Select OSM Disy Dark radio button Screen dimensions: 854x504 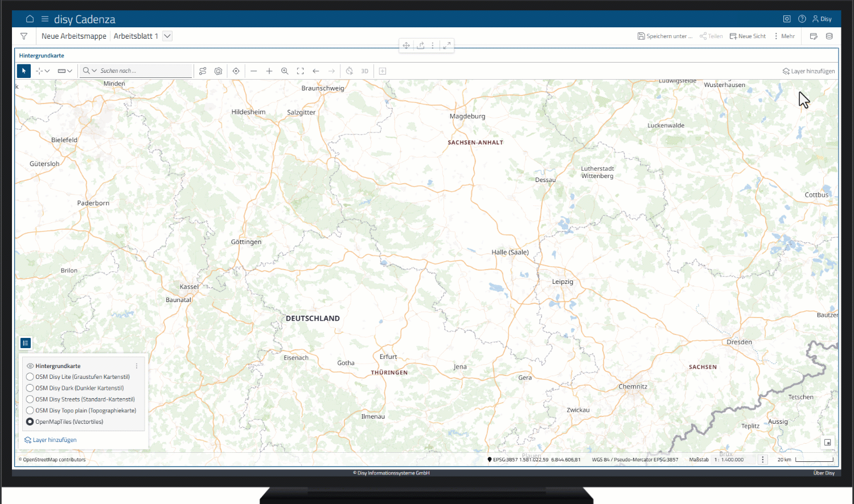point(30,388)
